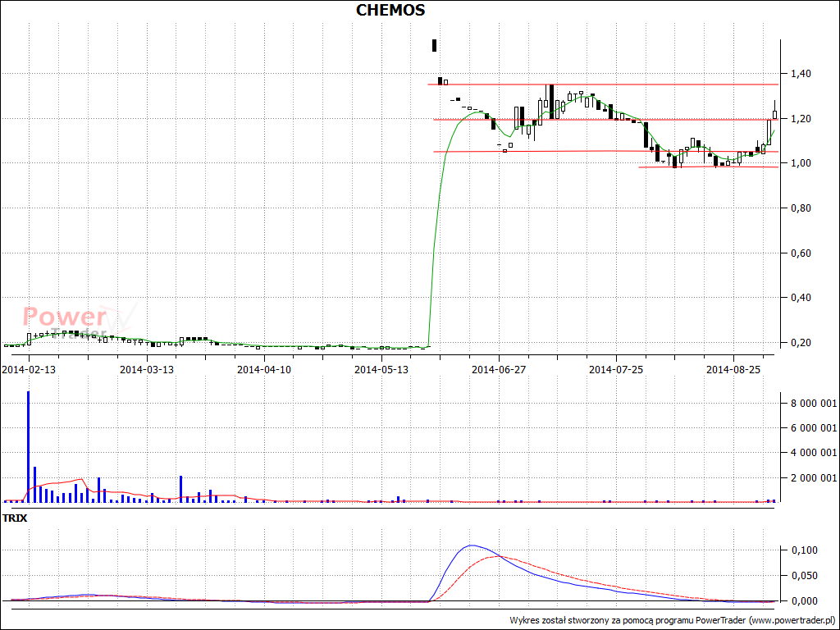
Task: Click the tallest blue volume bar
Action: (29, 447)
